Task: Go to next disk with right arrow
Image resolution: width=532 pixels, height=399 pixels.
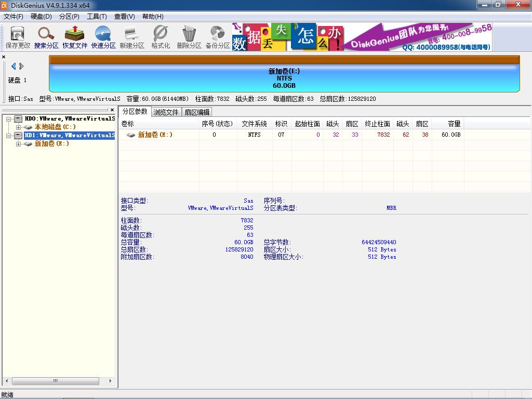Action: click(21, 66)
